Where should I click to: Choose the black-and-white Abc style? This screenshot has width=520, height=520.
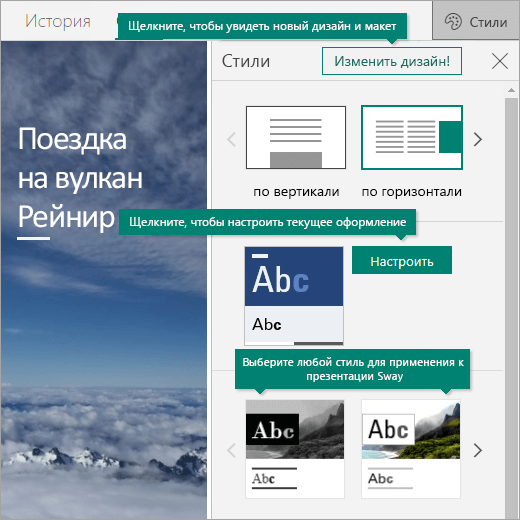(295, 449)
